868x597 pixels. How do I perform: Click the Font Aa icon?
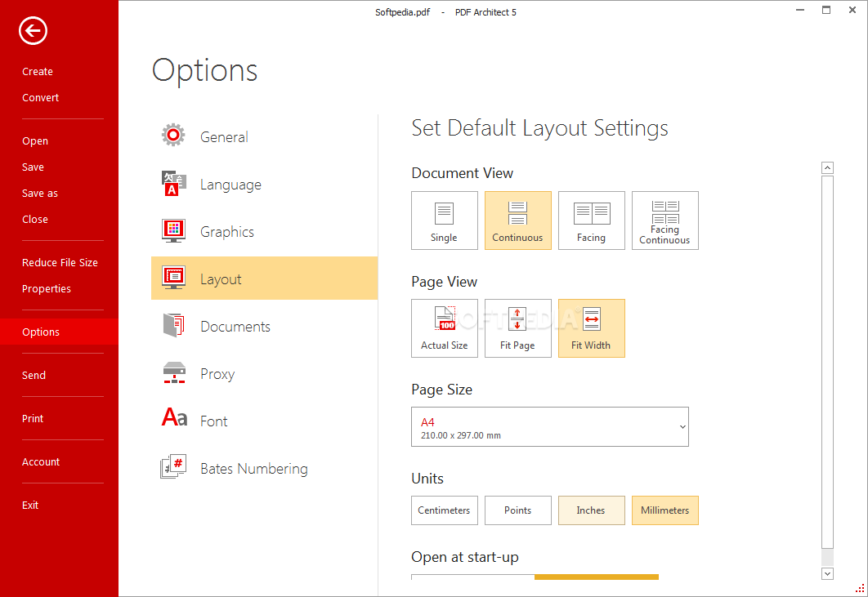(x=174, y=417)
